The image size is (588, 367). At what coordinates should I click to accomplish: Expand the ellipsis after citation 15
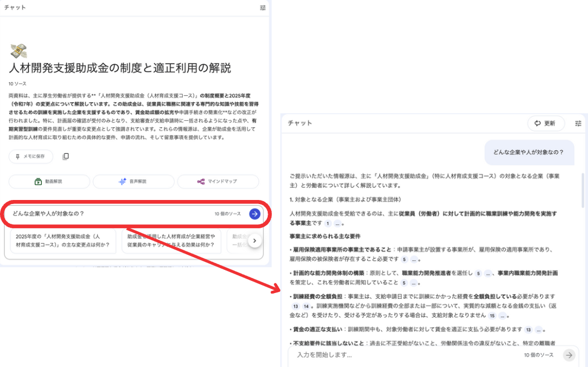(x=502, y=316)
